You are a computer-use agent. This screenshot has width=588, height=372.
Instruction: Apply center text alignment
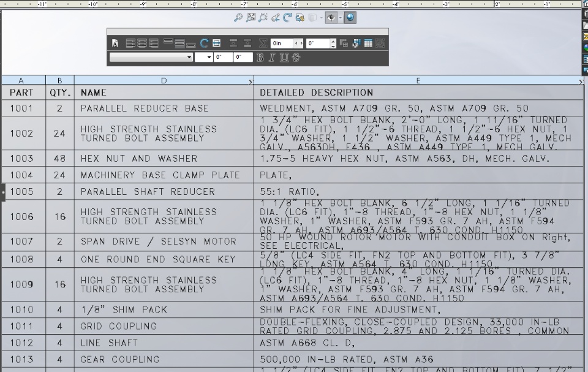click(x=142, y=44)
